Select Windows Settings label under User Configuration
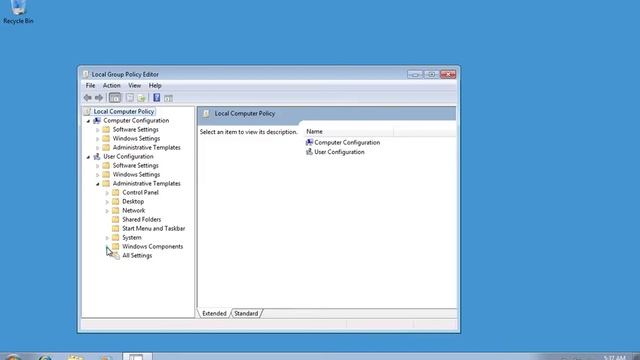The image size is (640, 360). point(136,175)
